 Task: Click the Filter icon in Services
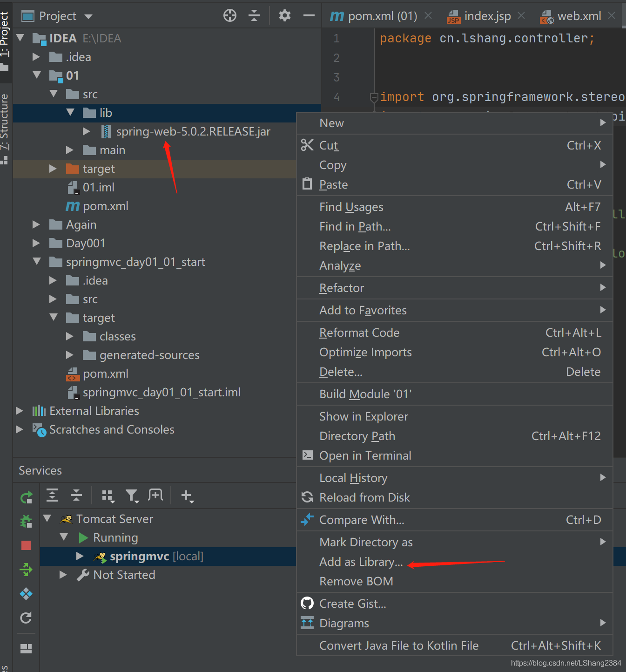132,496
